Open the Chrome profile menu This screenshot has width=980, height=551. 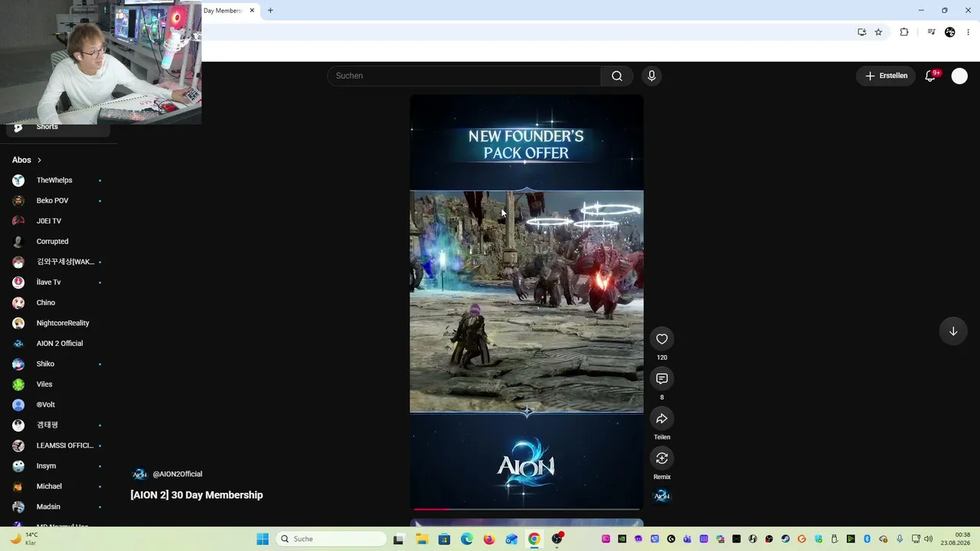[x=950, y=32]
